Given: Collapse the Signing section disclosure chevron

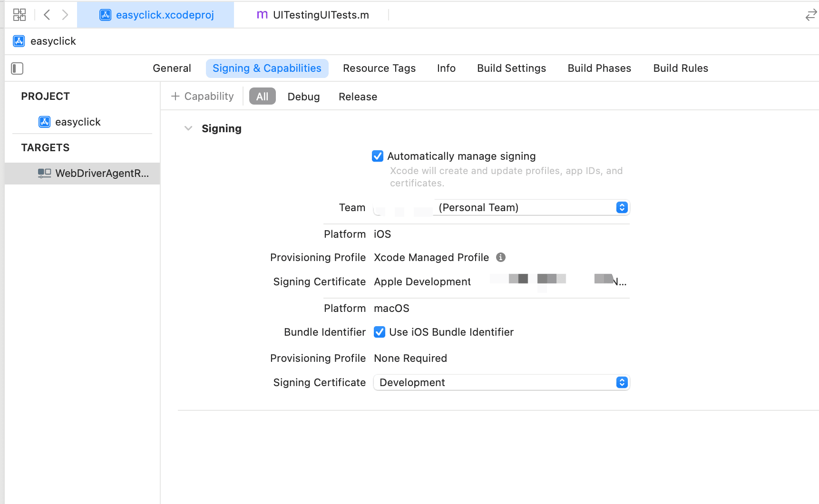Looking at the screenshot, I should (x=188, y=128).
